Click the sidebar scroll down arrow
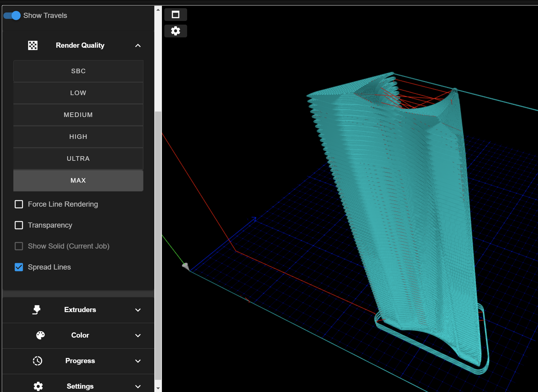The height and width of the screenshot is (392, 538). click(158, 388)
